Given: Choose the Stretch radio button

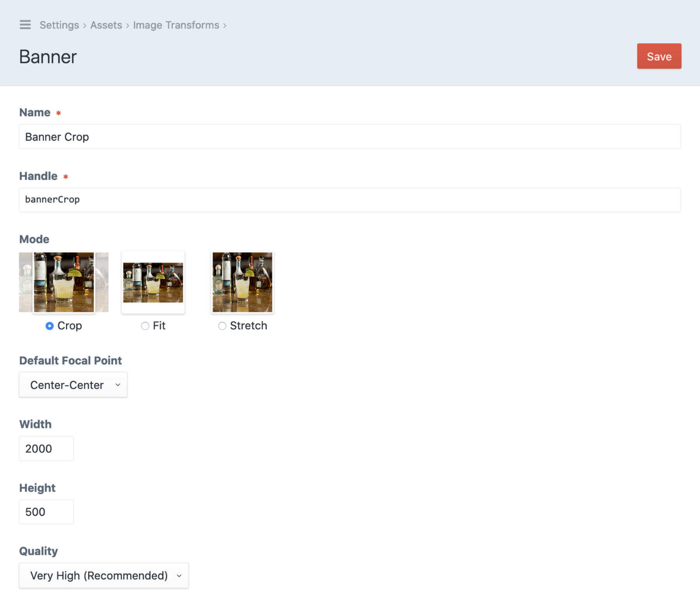Looking at the screenshot, I should click(x=222, y=326).
